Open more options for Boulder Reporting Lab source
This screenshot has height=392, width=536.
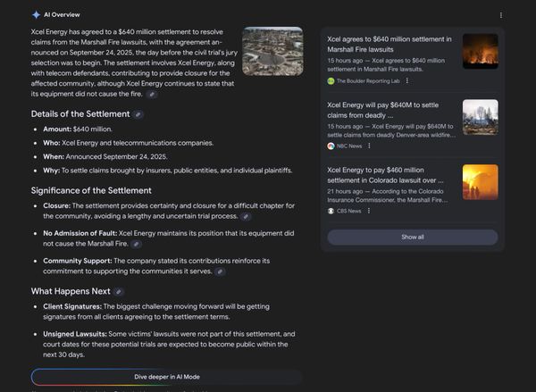(x=407, y=80)
